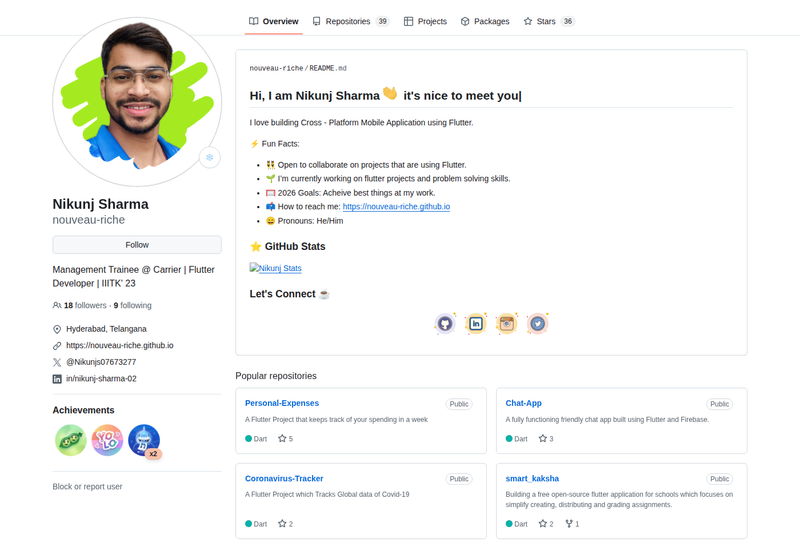Open the 9 following link
This screenshot has width=800, height=541.
(133, 305)
